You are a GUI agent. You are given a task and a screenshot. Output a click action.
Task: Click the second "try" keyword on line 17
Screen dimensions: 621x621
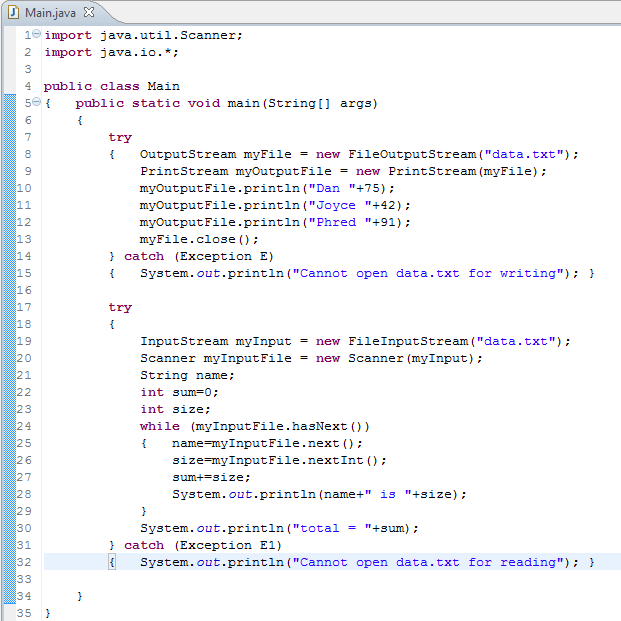120,307
